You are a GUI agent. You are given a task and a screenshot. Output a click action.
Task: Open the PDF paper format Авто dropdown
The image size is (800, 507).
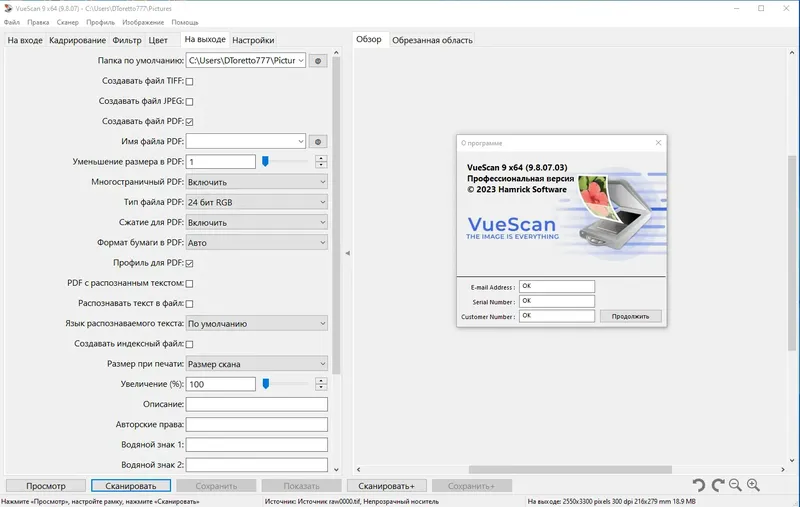point(257,243)
